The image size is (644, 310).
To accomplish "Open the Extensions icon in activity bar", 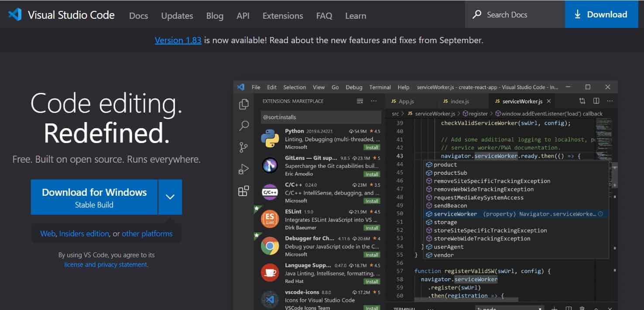I will [x=243, y=191].
